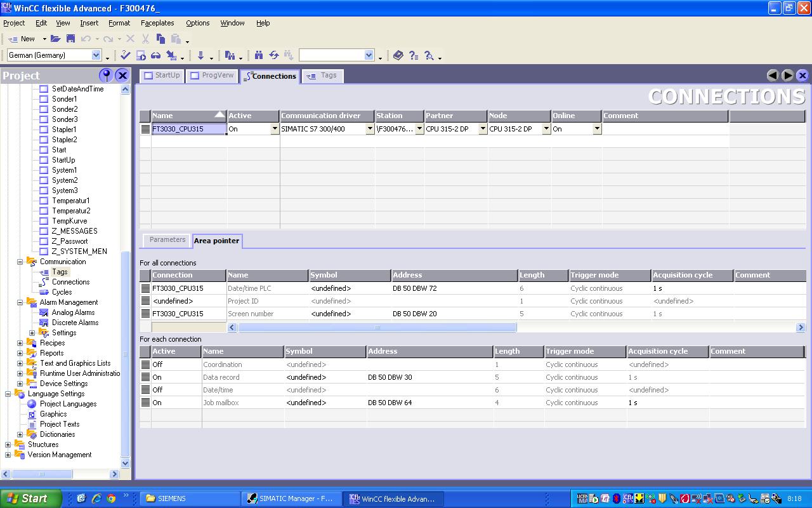
Task: Open the Communication driver SIMATIC S7 300/400 dropdown
Action: 370,129
